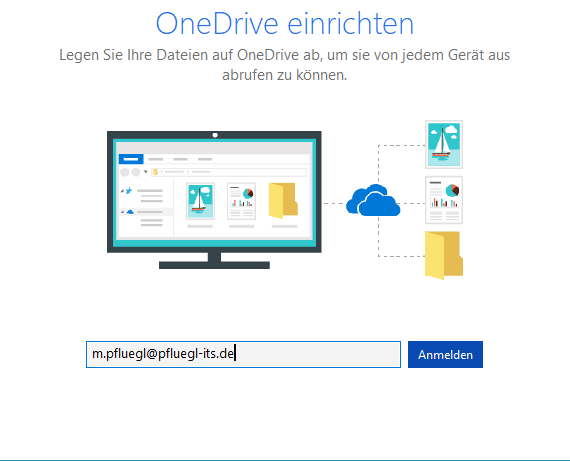
Task: Click the blue star favorites icon in monitor
Action: coord(129,191)
